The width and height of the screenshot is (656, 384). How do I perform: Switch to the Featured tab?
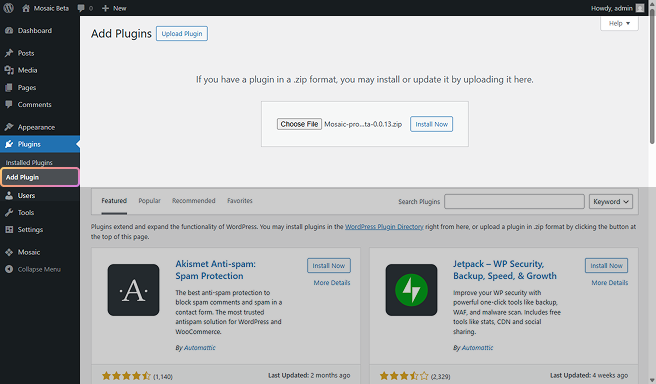point(114,201)
